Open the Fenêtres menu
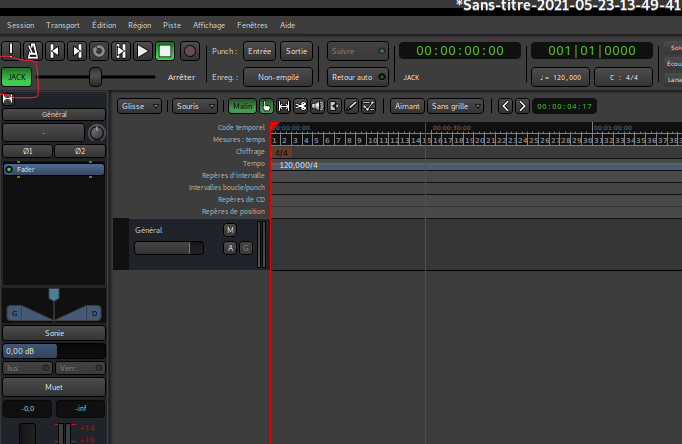The image size is (682, 444). (253, 23)
